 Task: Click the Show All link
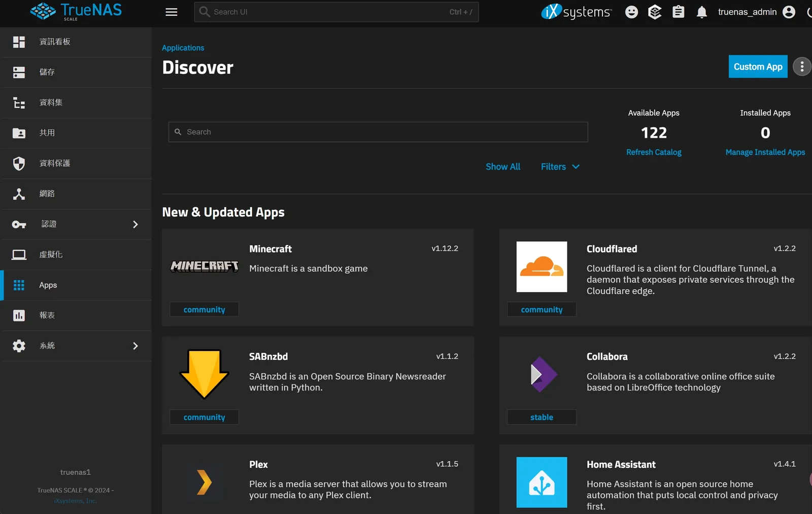tap(503, 167)
